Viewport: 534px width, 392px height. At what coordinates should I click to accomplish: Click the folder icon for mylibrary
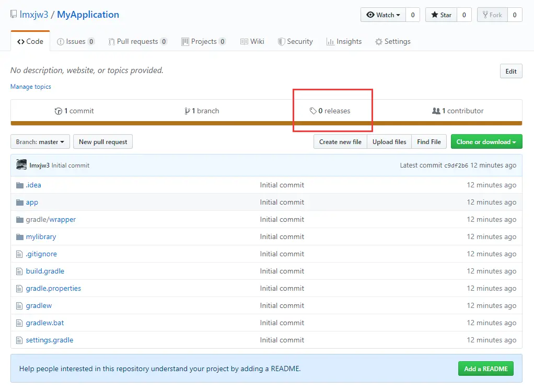tap(20, 237)
